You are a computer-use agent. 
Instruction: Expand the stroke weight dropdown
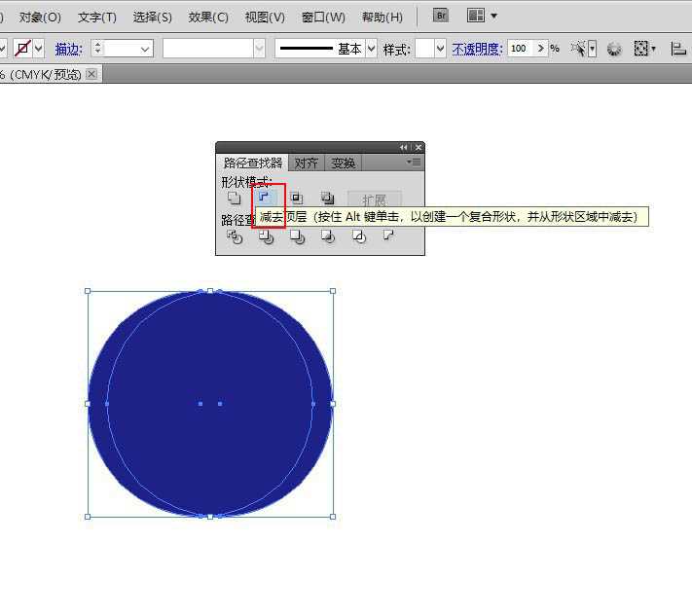(145, 49)
